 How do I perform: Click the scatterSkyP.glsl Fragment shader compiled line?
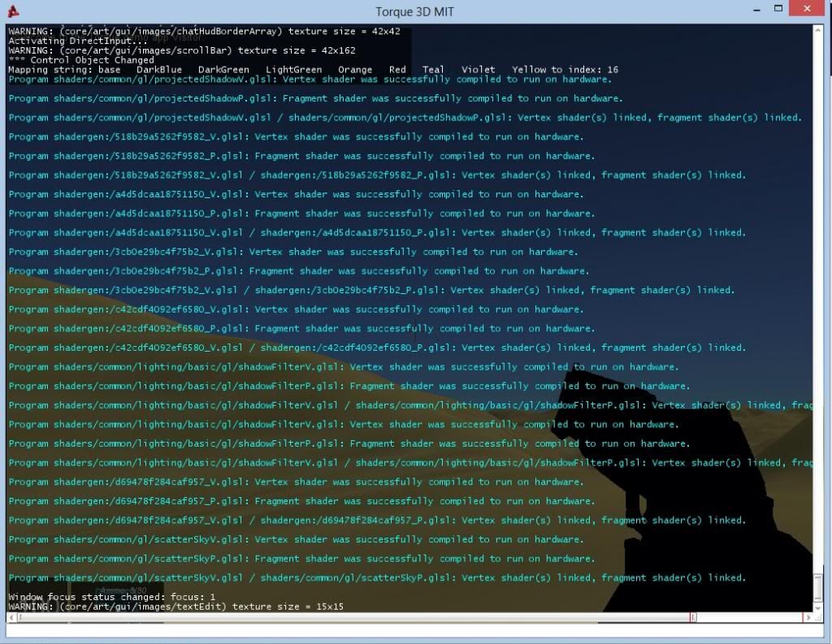[x=301, y=559]
